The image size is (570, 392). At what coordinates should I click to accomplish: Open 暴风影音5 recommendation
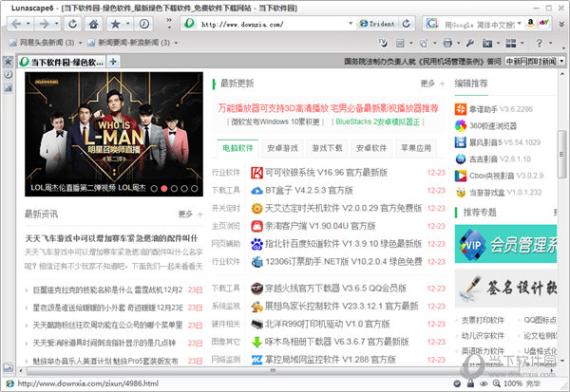[x=504, y=142]
